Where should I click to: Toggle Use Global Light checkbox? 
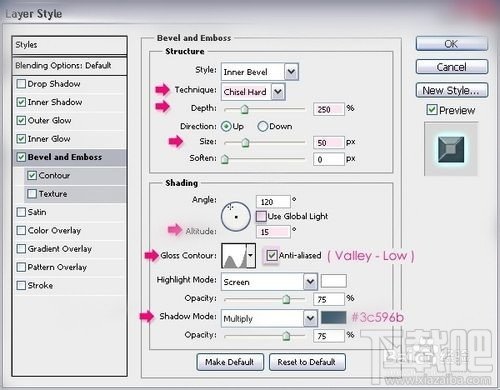[x=261, y=216]
